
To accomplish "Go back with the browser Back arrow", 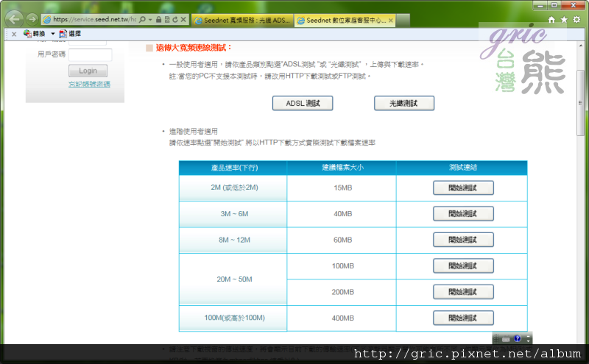I will (14, 19).
